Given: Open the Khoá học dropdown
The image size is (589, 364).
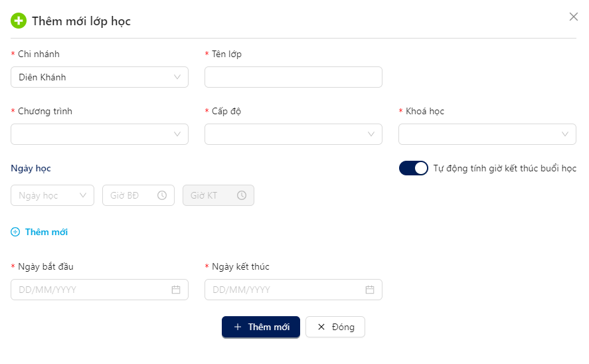Looking at the screenshot, I should pos(487,134).
